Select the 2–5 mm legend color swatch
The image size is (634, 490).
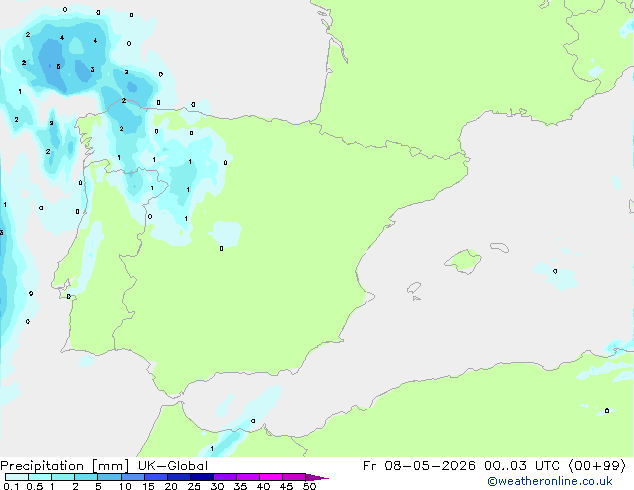(86, 477)
